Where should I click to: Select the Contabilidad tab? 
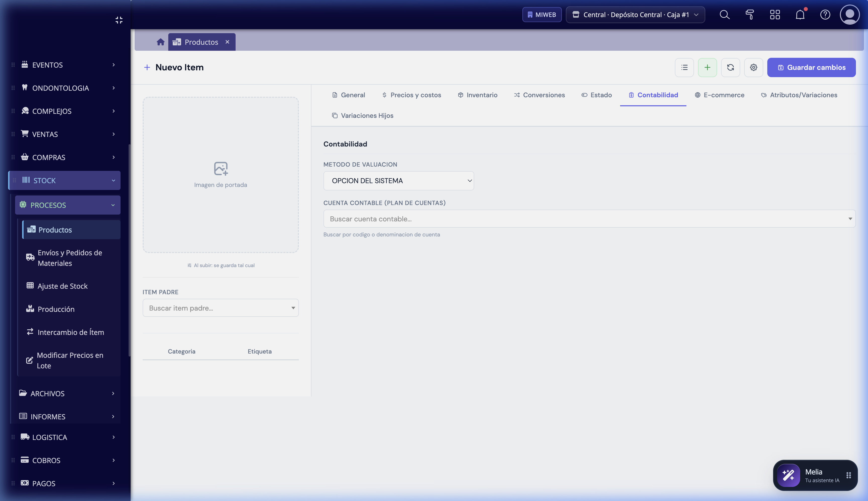(x=653, y=95)
